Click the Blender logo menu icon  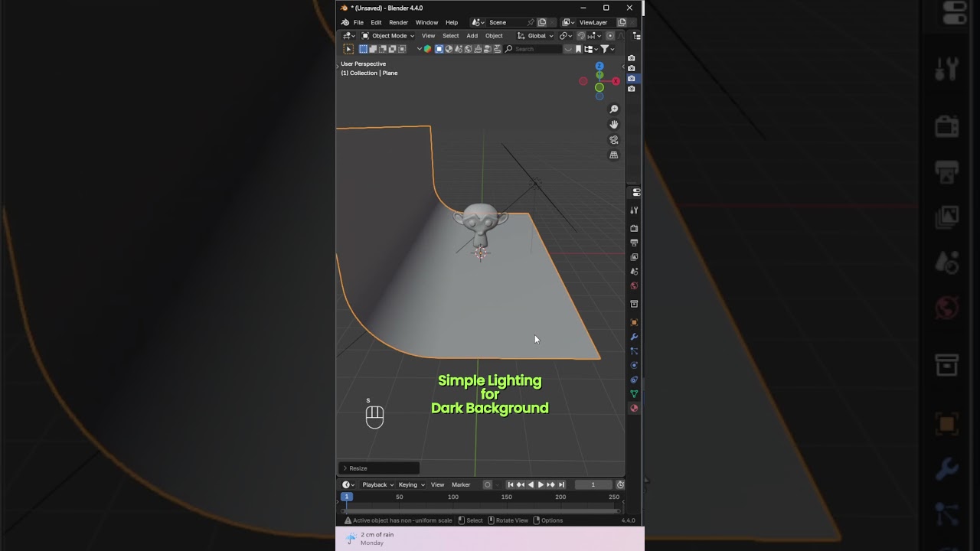[x=345, y=22]
